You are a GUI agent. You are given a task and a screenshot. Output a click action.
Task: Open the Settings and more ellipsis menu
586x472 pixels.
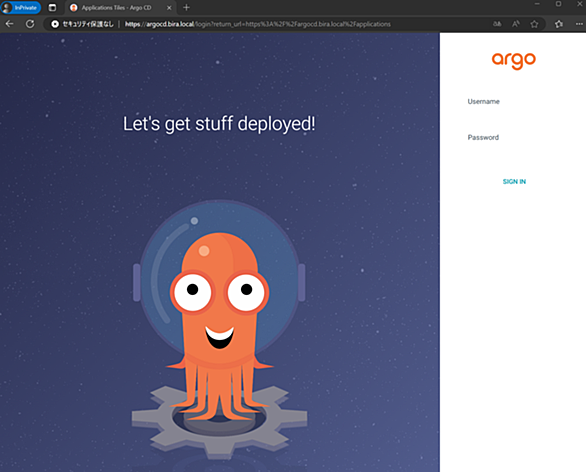[x=579, y=24]
